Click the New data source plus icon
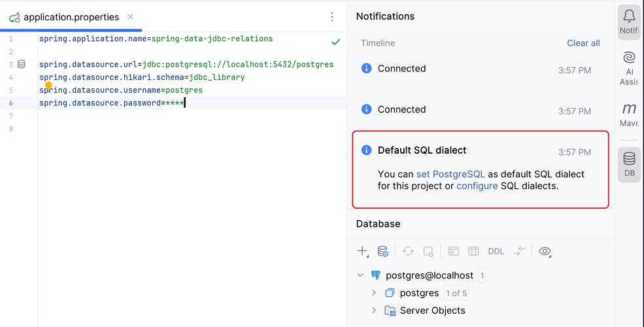This screenshot has width=644, height=327. click(x=362, y=251)
